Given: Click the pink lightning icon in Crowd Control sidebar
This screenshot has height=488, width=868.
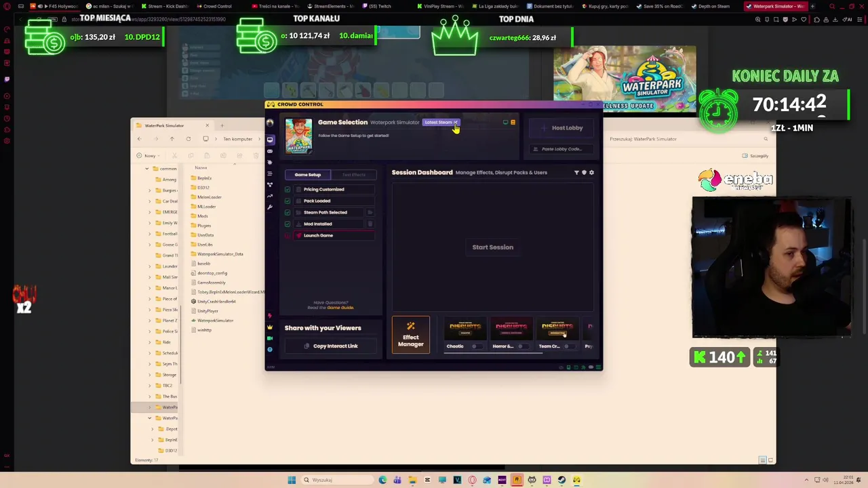Looking at the screenshot, I should (270, 316).
